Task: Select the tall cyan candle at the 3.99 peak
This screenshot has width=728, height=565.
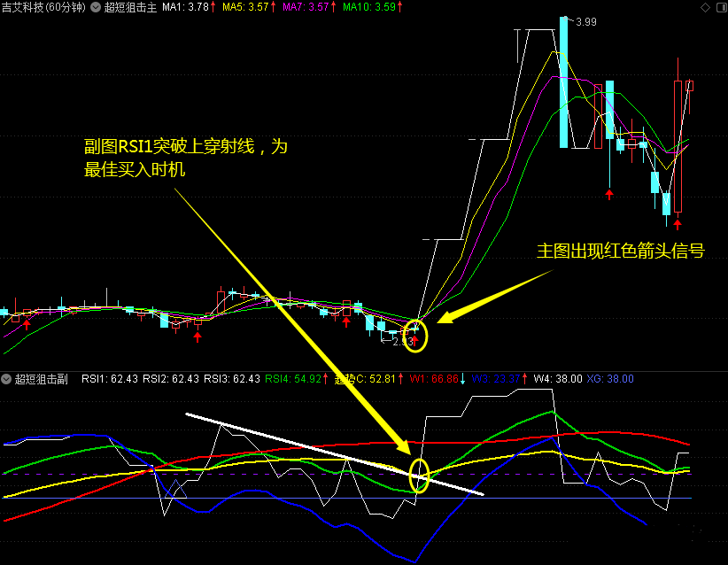Action: click(x=563, y=82)
